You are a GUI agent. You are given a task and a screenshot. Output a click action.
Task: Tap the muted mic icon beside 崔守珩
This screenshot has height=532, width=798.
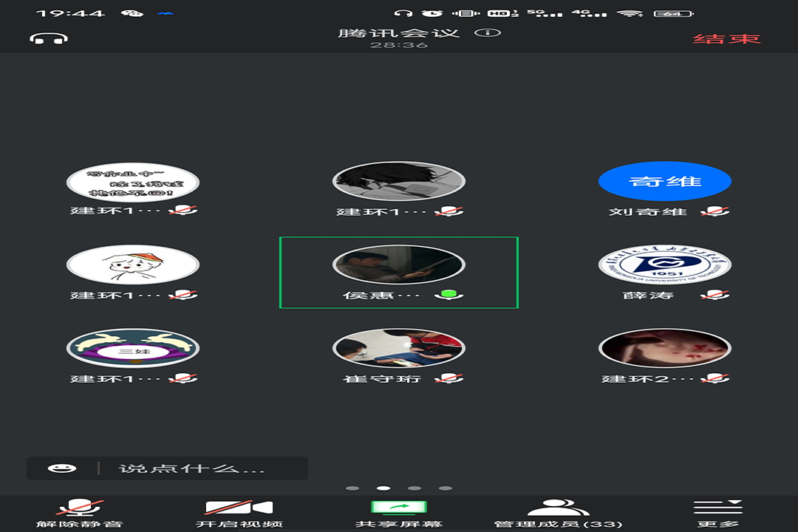pos(449,378)
